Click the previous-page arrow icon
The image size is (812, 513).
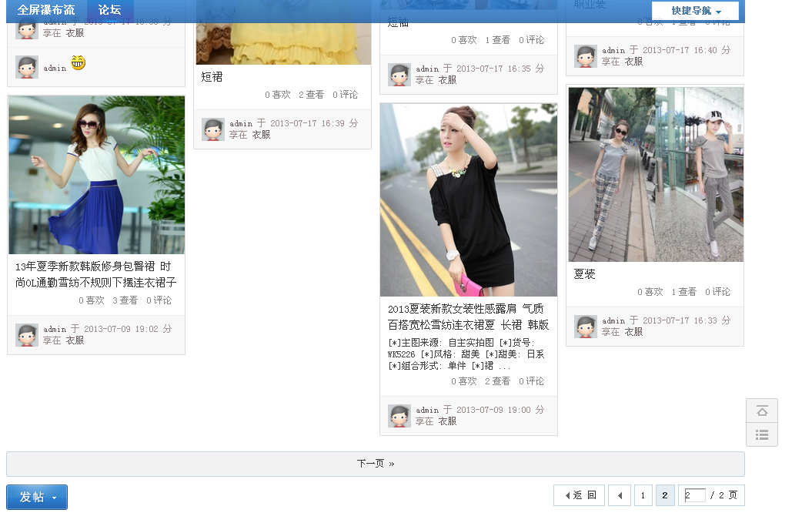click(x=620, y=495)
